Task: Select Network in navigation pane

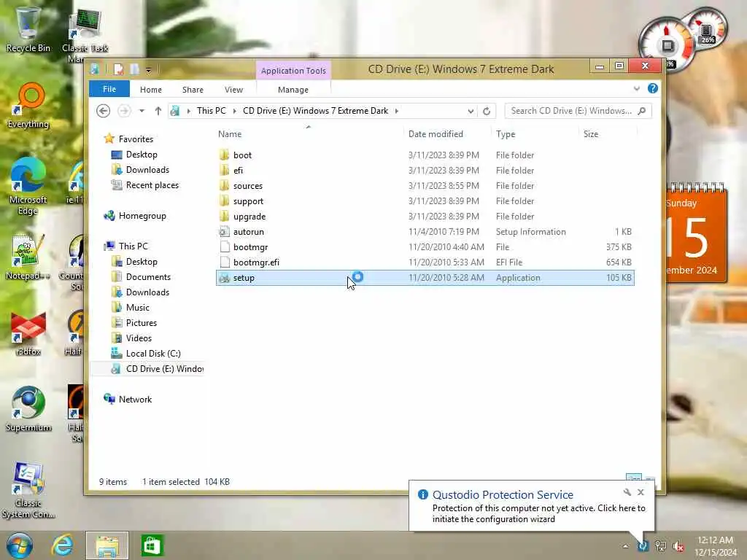Action: coord(128,400)
